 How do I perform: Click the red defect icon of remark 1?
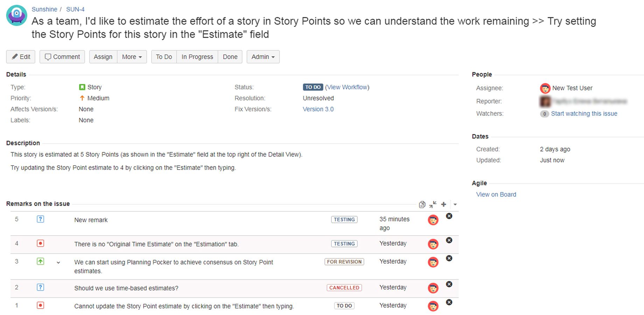[x=41, y=305]
